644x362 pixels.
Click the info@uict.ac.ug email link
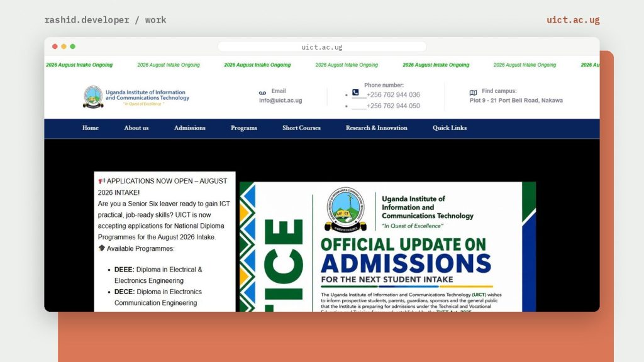point(280,101)
